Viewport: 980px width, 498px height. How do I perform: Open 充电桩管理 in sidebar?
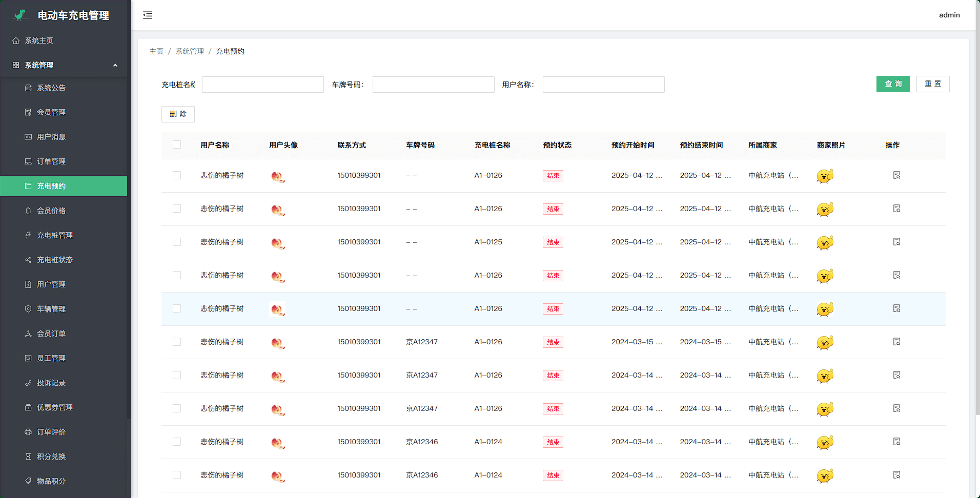click(x=55, y=235)
